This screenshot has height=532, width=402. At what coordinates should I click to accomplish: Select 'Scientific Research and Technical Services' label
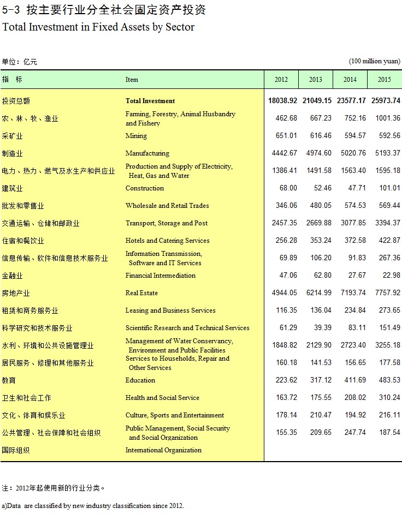tap(187, 328)
